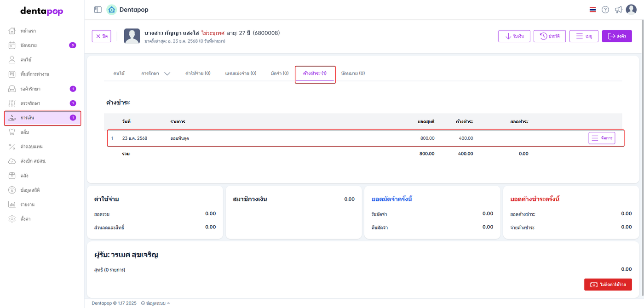The width and height of the screenshot is (644, 308).
Task: Click the ยอดมัดจำครั้งนี้ heading
Action: coord(392,199)
